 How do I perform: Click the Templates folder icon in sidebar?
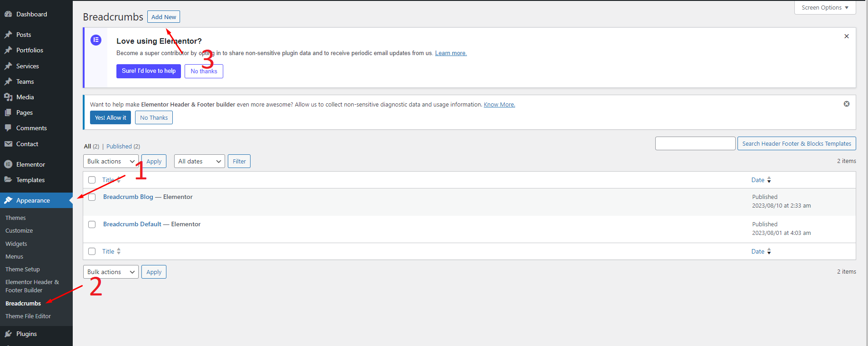click(8, 180)
